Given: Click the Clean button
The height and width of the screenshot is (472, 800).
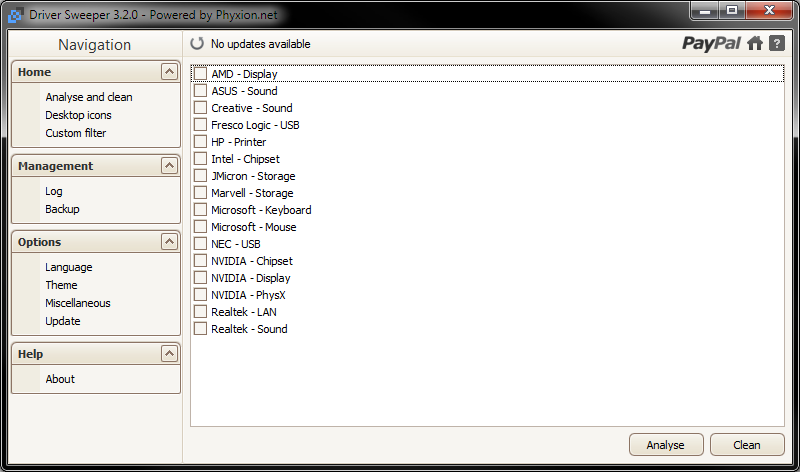Looking at the screenshot, I should (x=747, y=445).
